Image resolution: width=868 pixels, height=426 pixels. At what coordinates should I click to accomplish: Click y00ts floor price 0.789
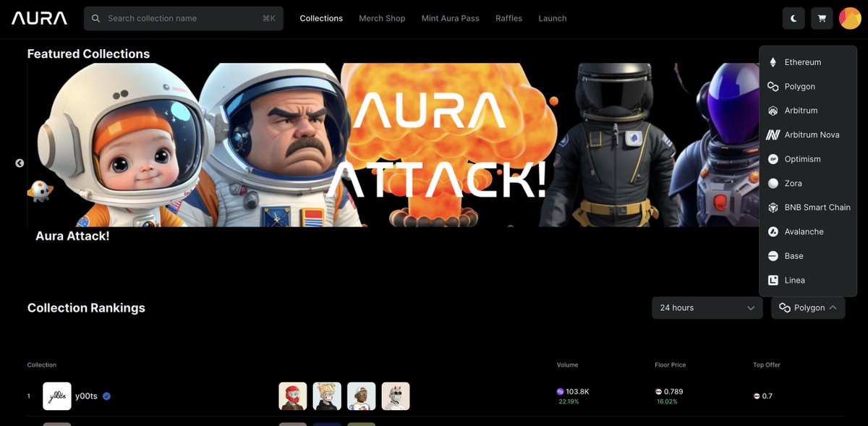(673, 391)
